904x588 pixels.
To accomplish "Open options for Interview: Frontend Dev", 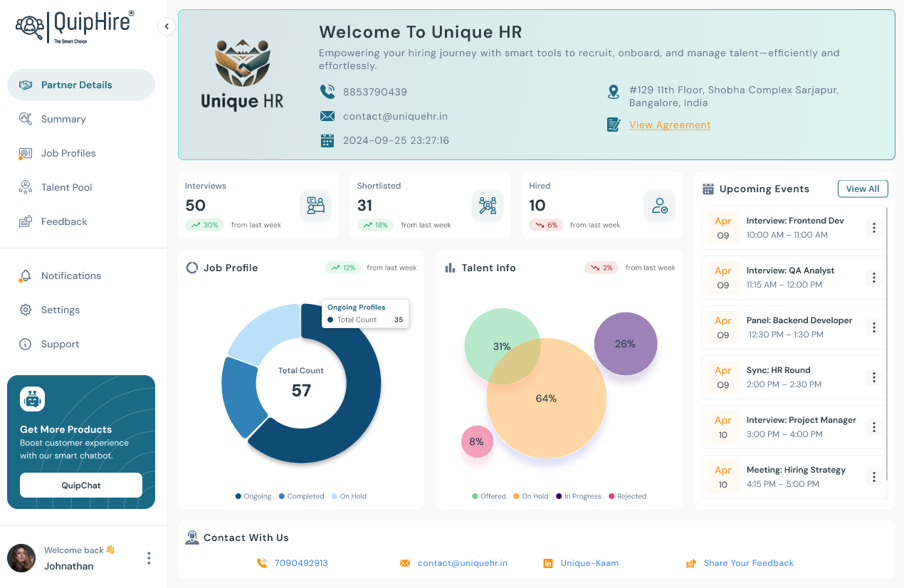I will click(x=874, y=228).
